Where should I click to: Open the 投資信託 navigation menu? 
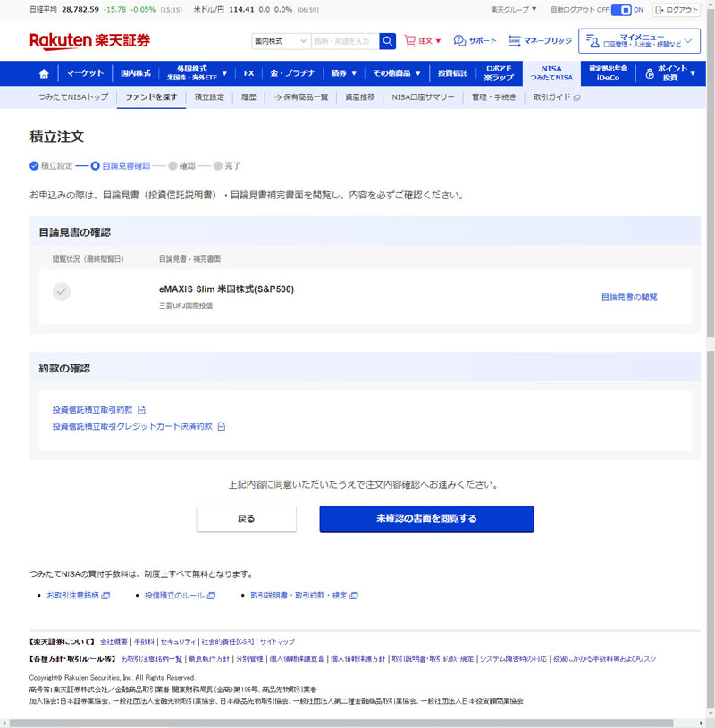[452, 73]
